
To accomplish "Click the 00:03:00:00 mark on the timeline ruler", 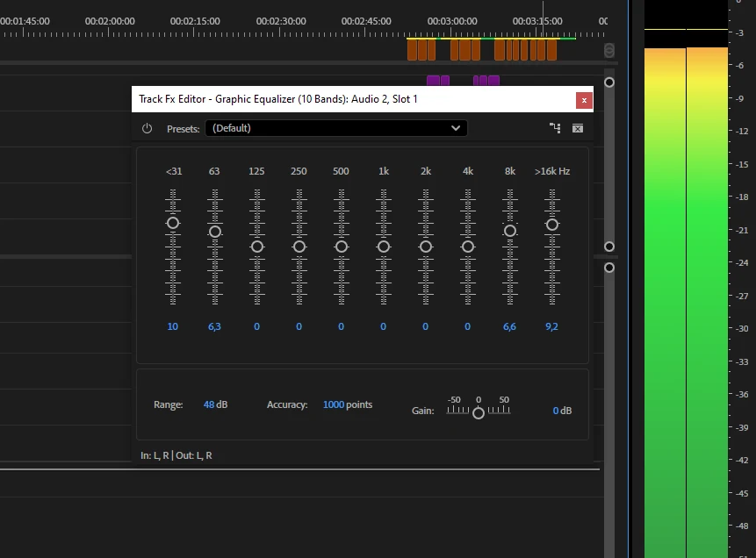I will tap(452, 22).
